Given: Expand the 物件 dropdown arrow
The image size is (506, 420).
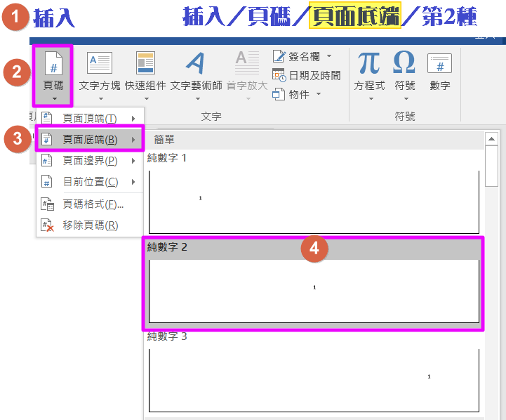Looking at the screenshot, I should tap(319, 94).
